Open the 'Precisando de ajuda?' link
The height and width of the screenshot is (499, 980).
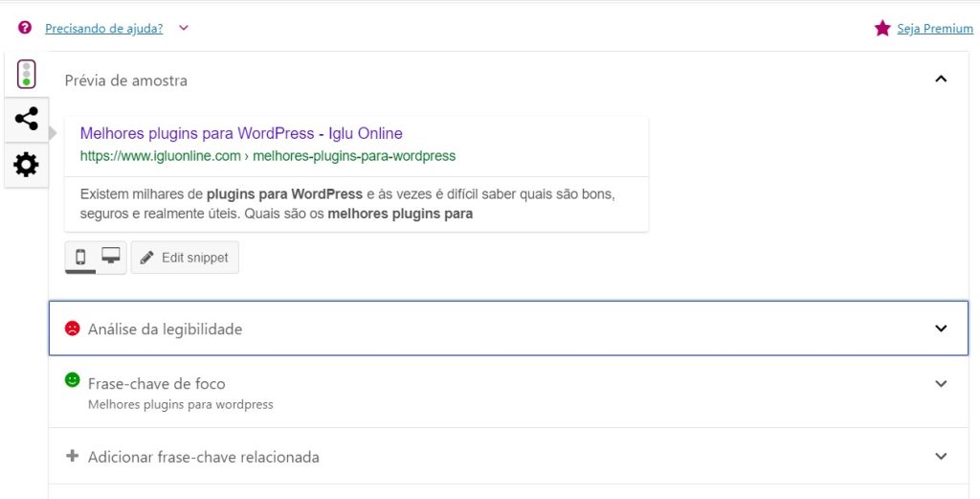(x=103, y=28)
